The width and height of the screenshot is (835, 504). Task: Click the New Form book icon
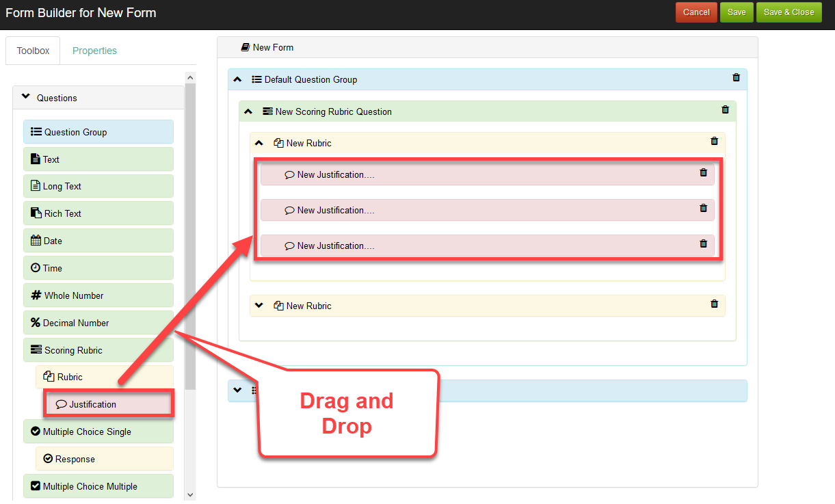click(246, 47)
